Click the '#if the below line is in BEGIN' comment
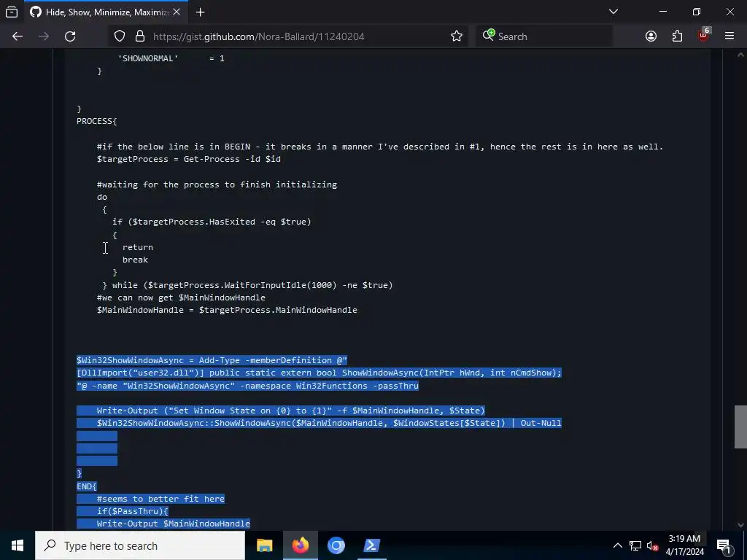The width and height of the screenshot is (747, 560). pyautogui.click(x=379, y=147)
